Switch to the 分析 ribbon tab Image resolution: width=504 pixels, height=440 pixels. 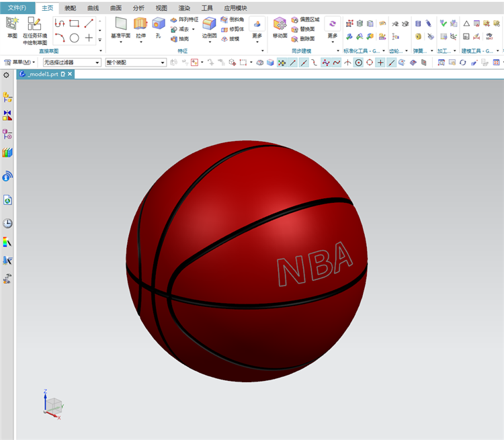point(138,8)
